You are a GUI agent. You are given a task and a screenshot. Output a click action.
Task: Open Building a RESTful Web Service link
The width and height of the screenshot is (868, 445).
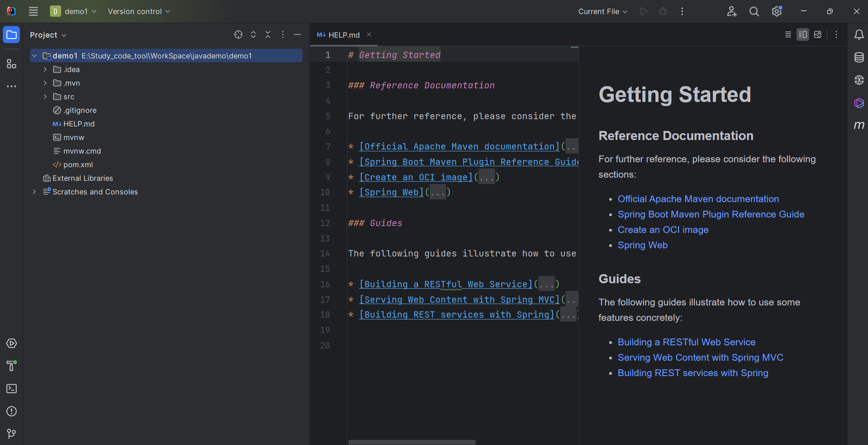[686, 342]
